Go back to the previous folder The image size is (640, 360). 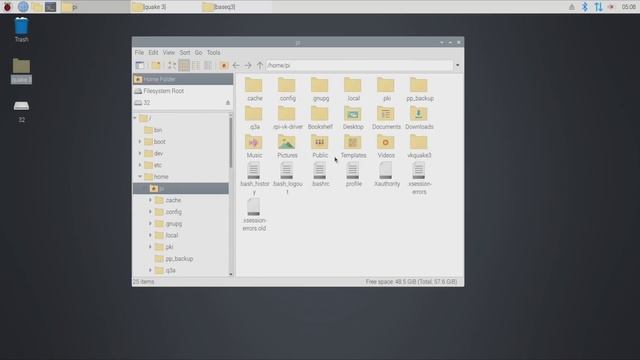coord(236,65)
